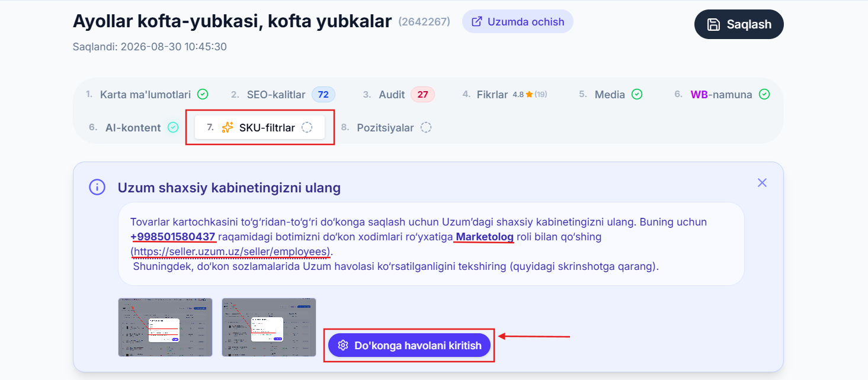Screen dimensions: 868x380
Task: Switch to the AI-kontent tab
Action: 133,127
